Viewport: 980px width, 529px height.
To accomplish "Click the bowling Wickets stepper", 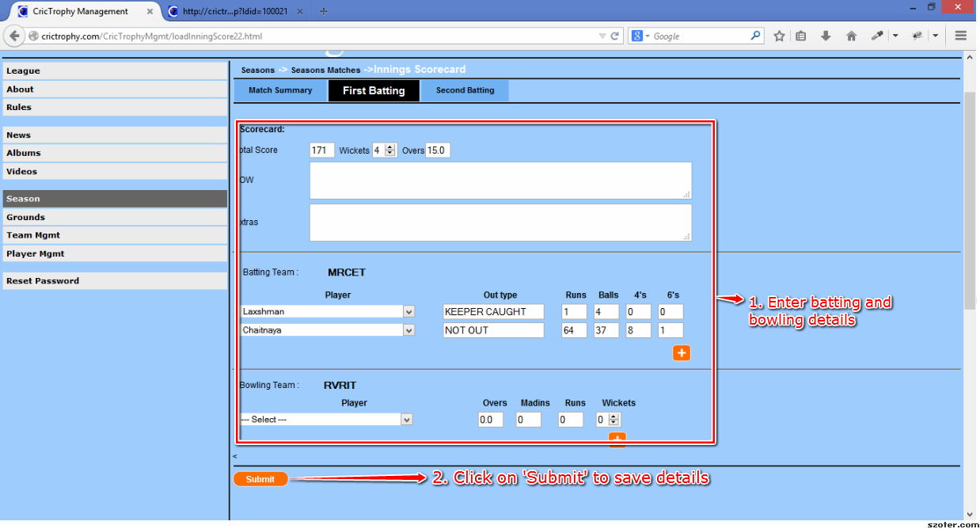I will point(614,420).
